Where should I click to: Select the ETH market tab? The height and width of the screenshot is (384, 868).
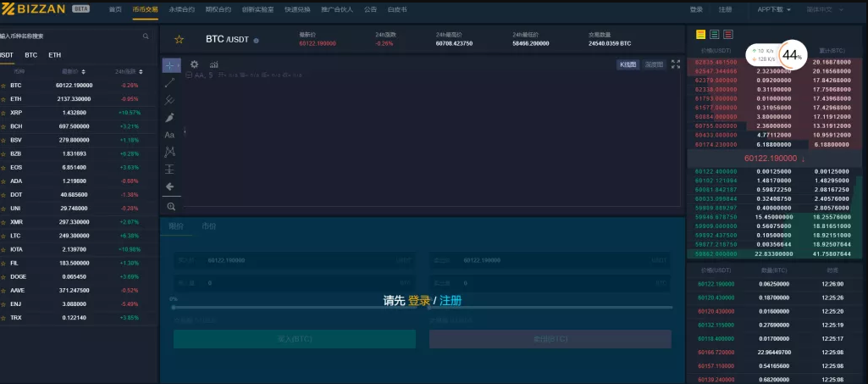[x=54, y=55]
